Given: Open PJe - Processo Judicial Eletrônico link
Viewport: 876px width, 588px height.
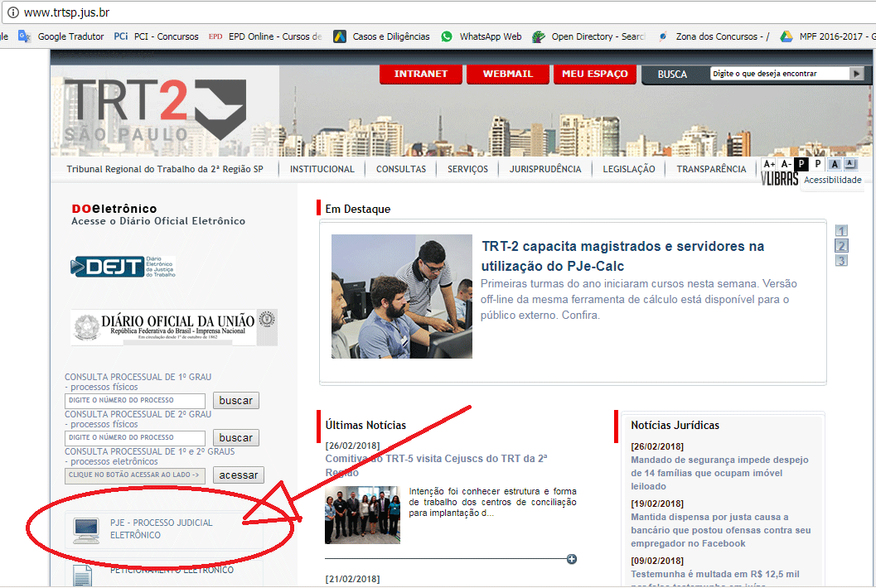Looking at the screenshot, I should click(x=161, y=529).
